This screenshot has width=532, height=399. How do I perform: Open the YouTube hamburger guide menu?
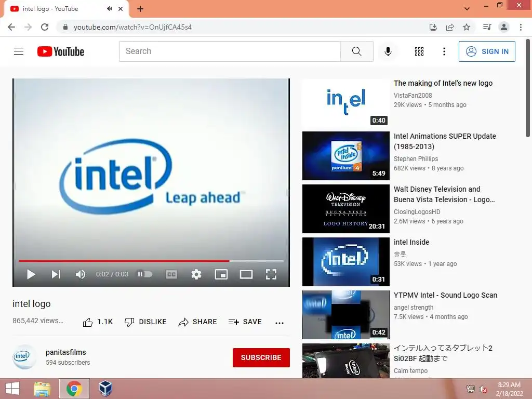pyautogui.click(x=19, y=51)
